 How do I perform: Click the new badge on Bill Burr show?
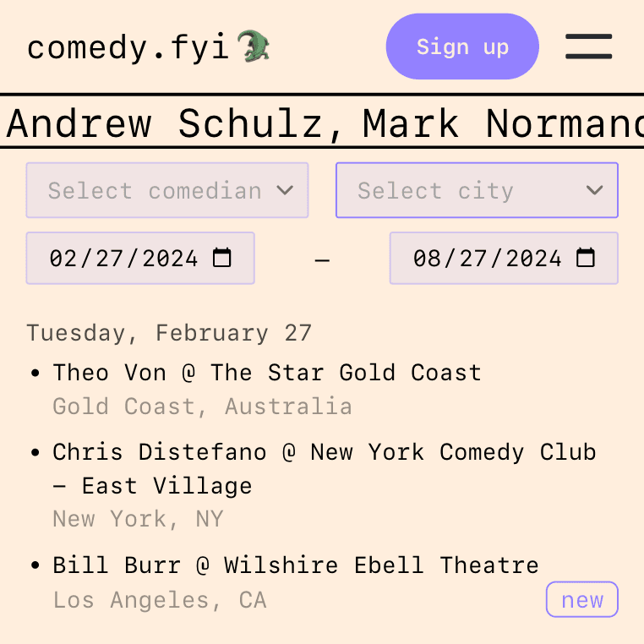coord(582,599)
